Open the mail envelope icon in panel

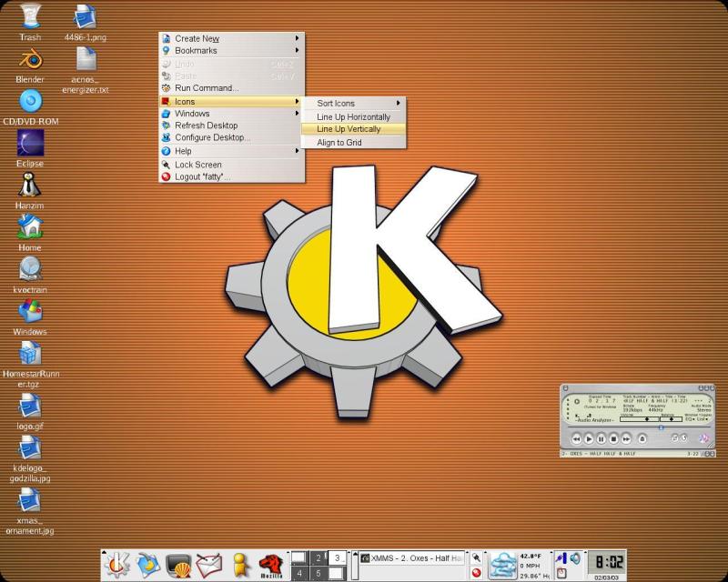[209, 566]
